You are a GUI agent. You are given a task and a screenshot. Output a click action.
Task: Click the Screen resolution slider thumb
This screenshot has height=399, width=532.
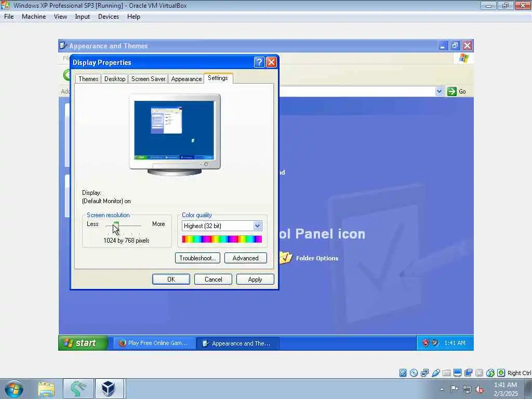click(116, 225)
